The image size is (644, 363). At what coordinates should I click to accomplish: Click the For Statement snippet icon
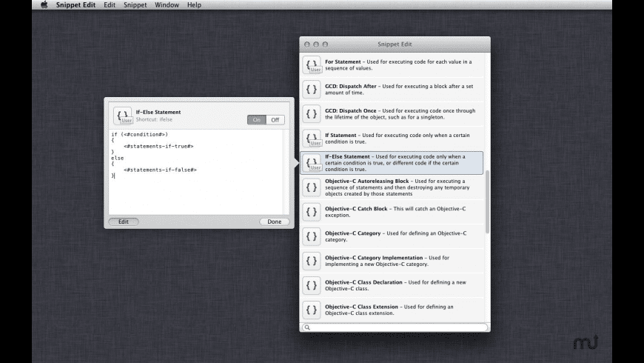[312, 65]
